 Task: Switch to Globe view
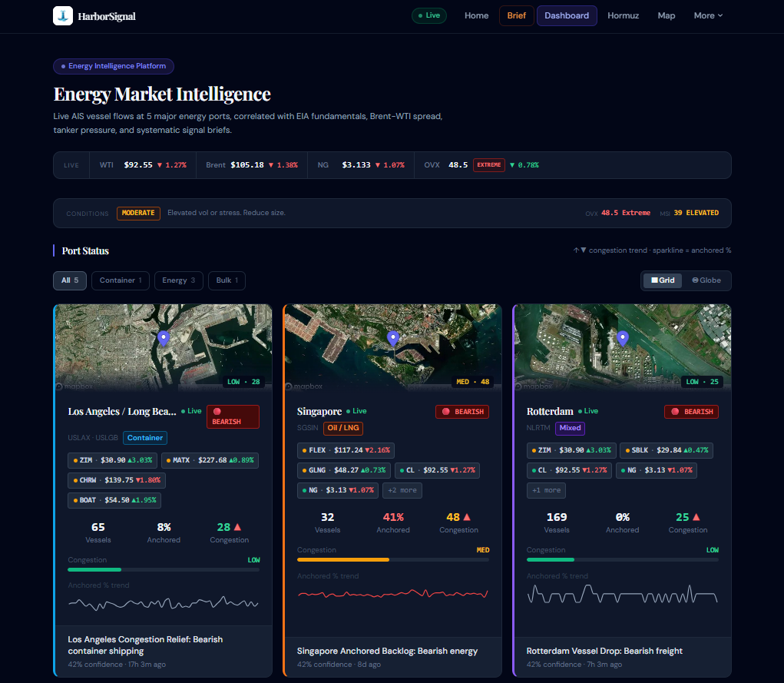(x=706, y=280)
